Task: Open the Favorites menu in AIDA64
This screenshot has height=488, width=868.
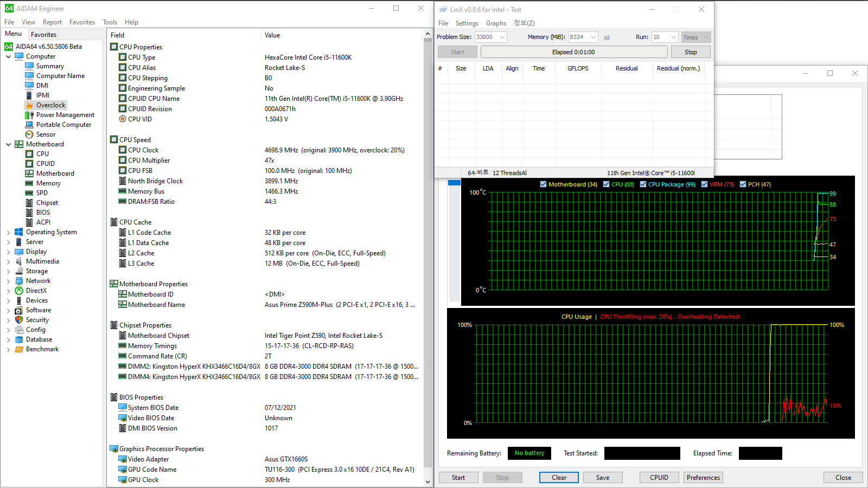Action: (x=82, y=22)
